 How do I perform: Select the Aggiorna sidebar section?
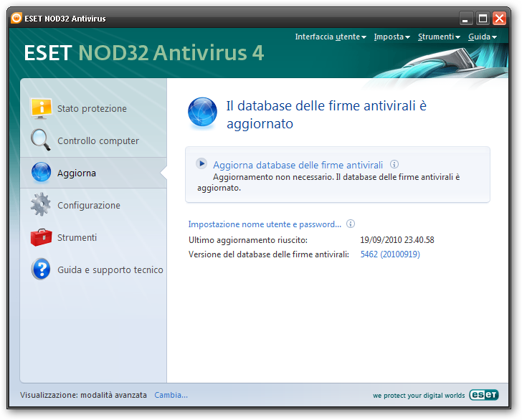click(93, 173)
